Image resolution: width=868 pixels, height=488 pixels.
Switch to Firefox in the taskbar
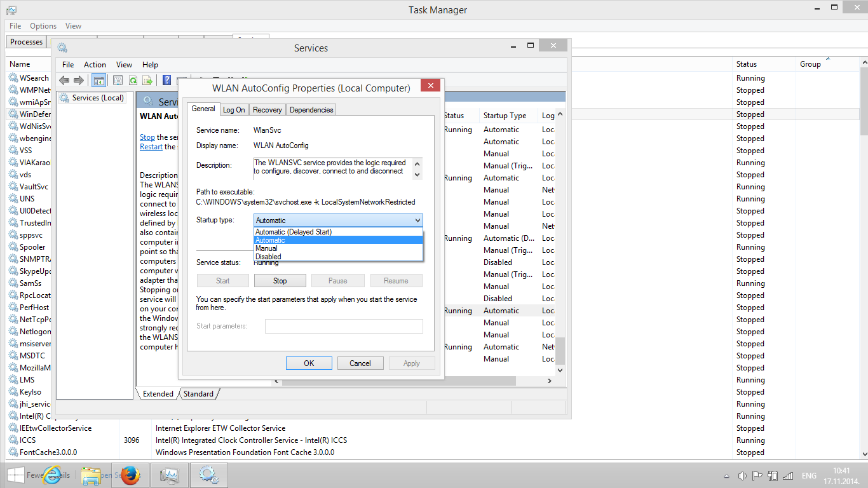(131, 475)
